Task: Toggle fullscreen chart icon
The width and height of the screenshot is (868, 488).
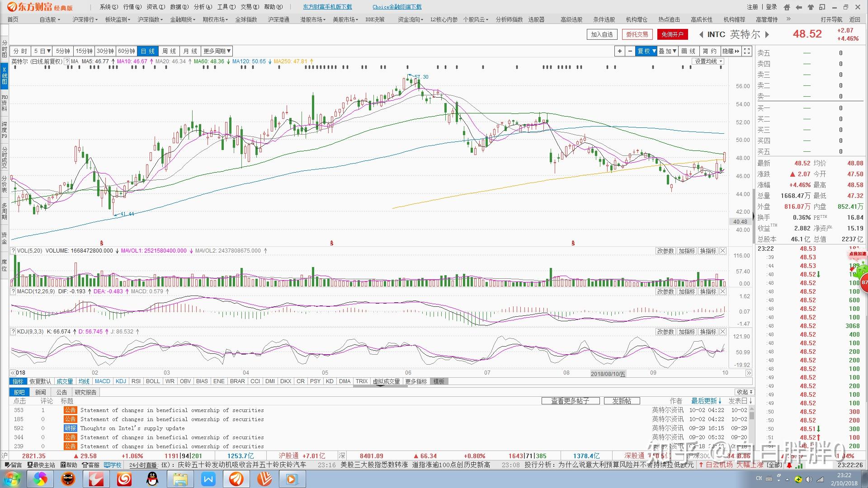Action: (747, 51)
